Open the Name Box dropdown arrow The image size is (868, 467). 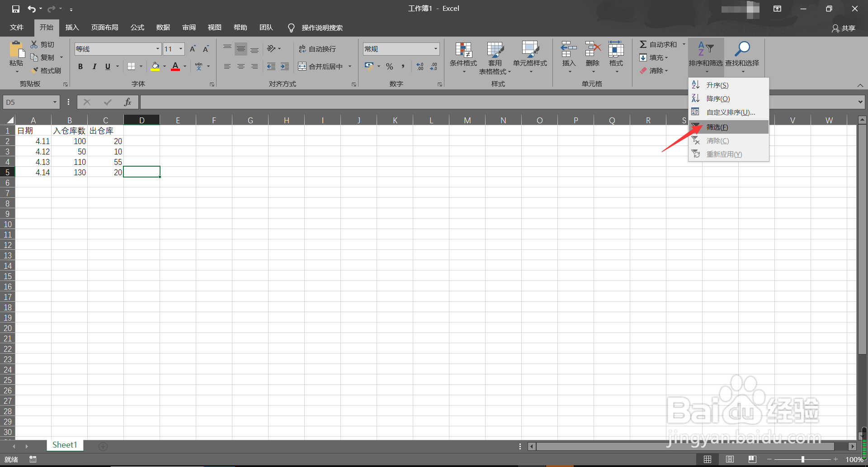pyautogui.click(x=55, y=102)
